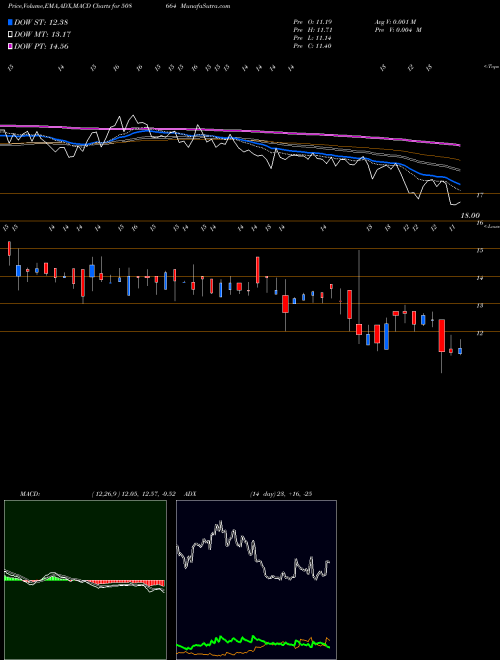Click the 'Pre H: 11.71' high value

tap(313, 30)
